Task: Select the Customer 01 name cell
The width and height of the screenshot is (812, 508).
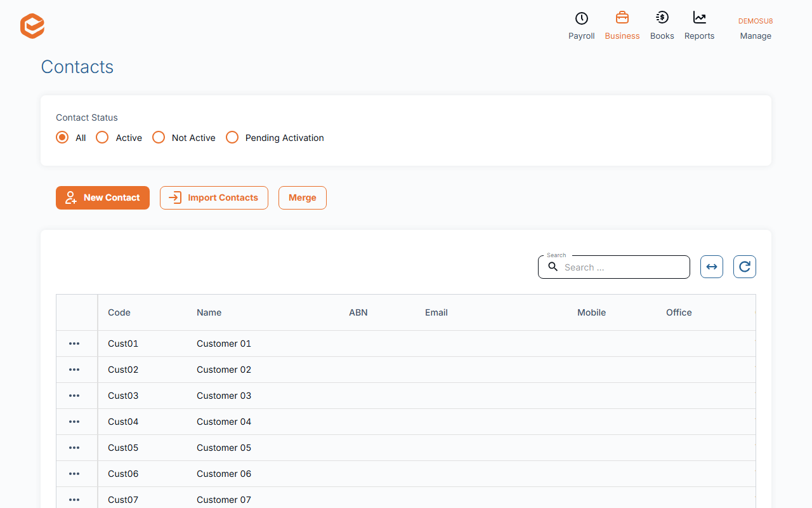Action: pyautogui.click(x=224, y=344)
